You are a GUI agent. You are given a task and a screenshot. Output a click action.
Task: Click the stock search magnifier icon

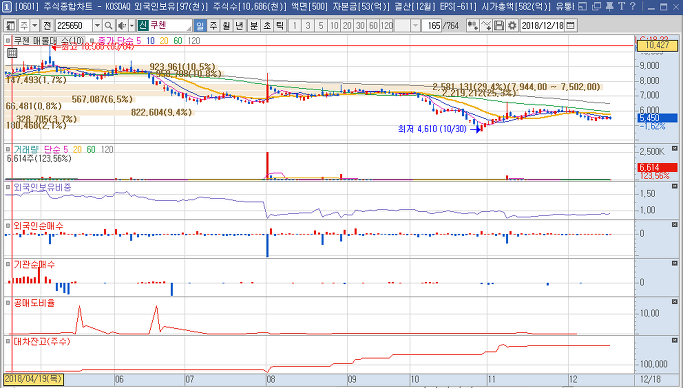(x=108, y=26)
